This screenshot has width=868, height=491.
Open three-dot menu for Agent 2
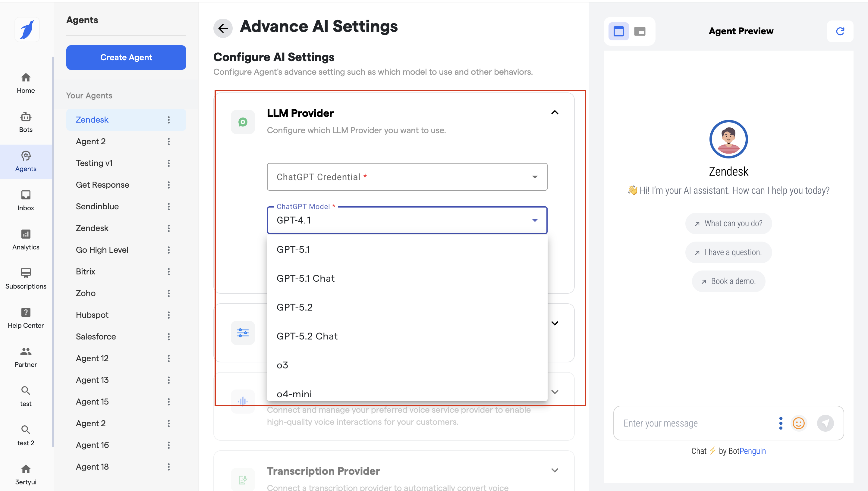[169, 142]
